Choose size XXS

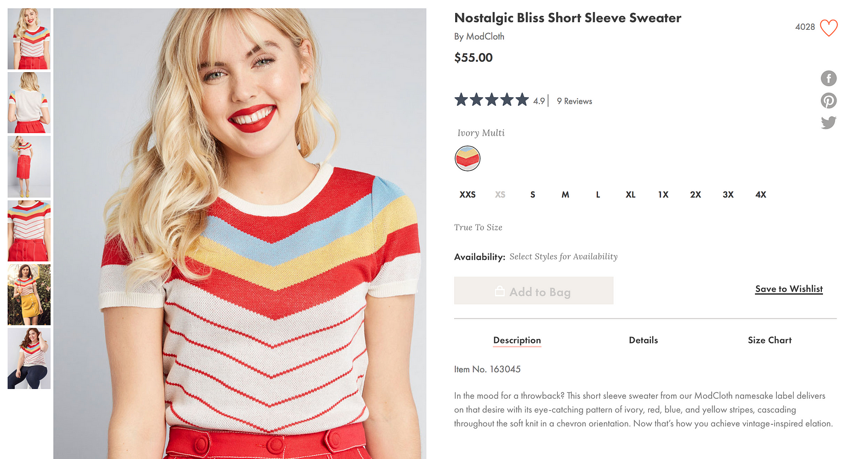tap(467, 194)
